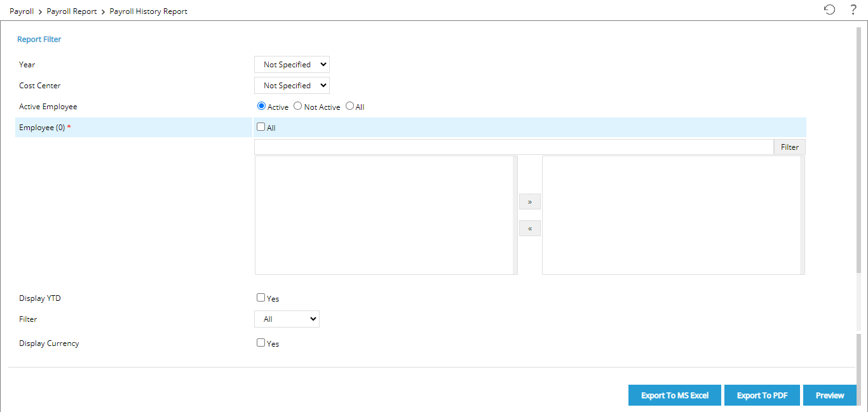The width and height of the screenshot is (868, 412).
Task: Click the employee search text field
Action: (513, 147)
